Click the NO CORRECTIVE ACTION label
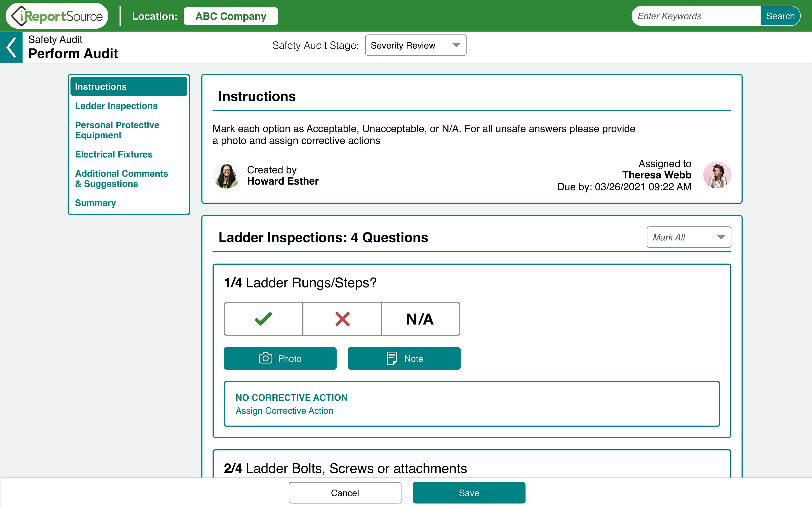Viewport: 812px width, 508px height. coord(291,398)
